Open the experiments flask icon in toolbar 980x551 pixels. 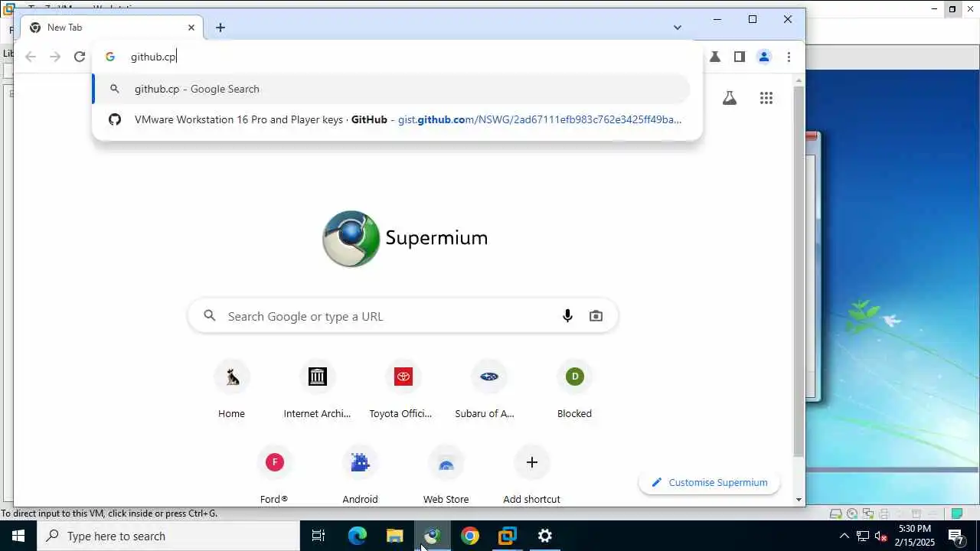(x=715, y=57)
